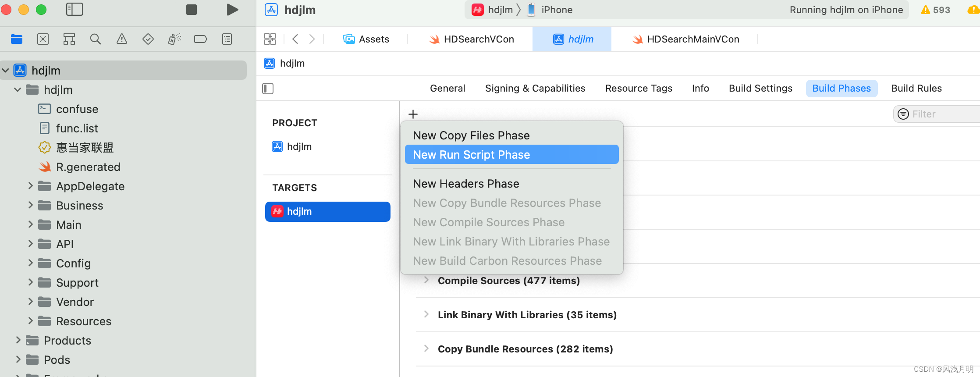Switch to the Assets editor tab
This screenshot has width=980, height=377.
(x=366, y=39)
